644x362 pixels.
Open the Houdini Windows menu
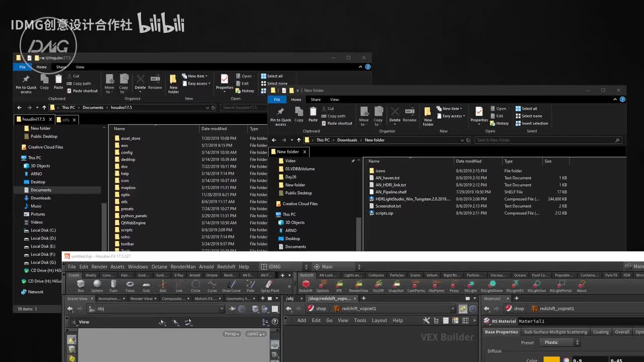click(138, 266)
